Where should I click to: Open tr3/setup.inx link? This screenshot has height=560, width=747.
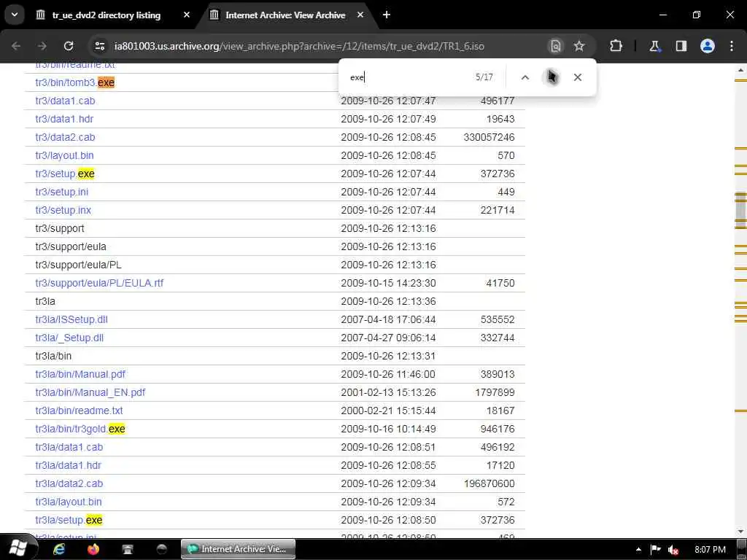click(63, 210)
